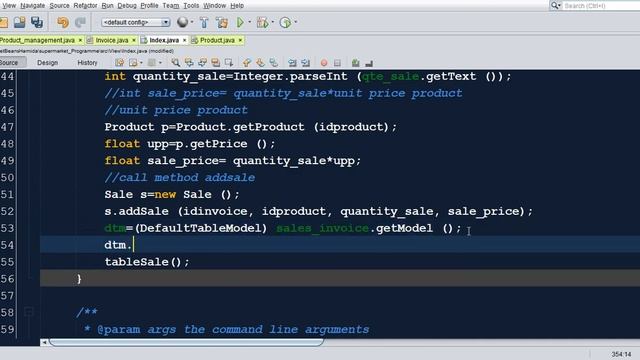Expand the Back history dropdown arrow
The width and height of the screenshot is (640, 360).
click(141, 63)
